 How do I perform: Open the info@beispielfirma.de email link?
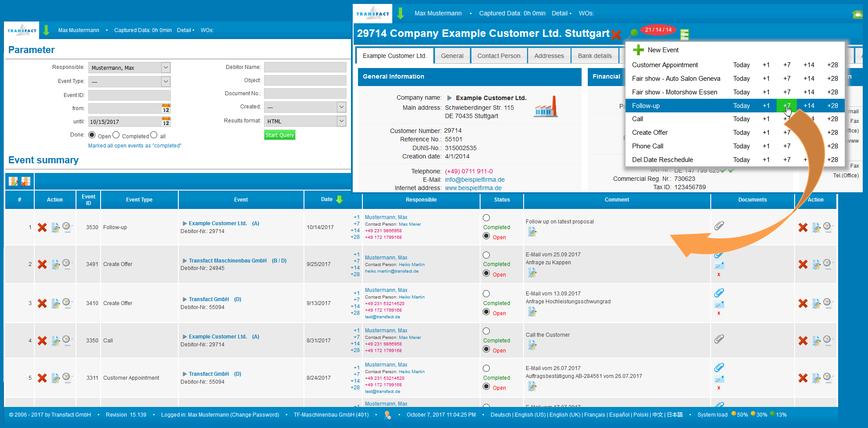[x=475, y=180]
